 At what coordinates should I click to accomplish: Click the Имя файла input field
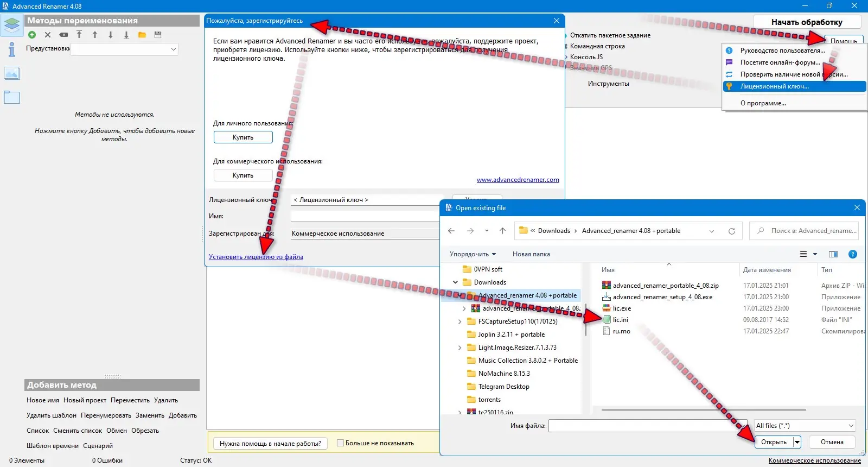(x=647, y=426)
